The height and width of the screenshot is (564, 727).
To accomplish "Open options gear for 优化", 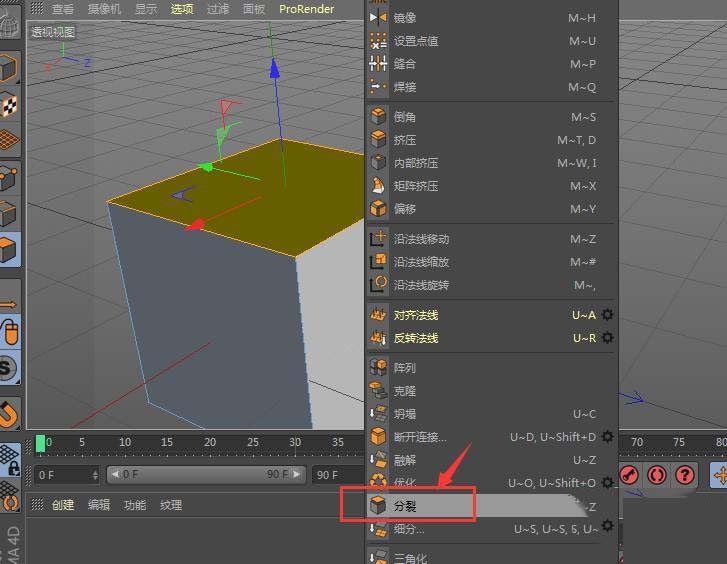I will pos(607,483).
